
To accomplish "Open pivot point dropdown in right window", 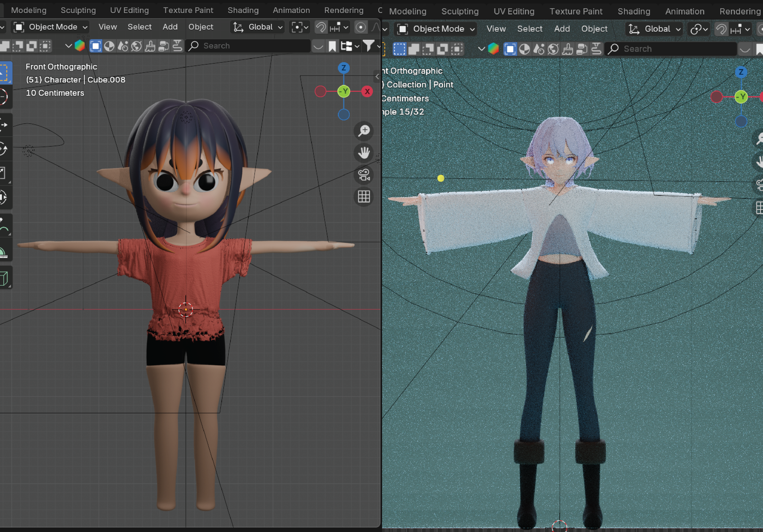I will pos(699,29).
